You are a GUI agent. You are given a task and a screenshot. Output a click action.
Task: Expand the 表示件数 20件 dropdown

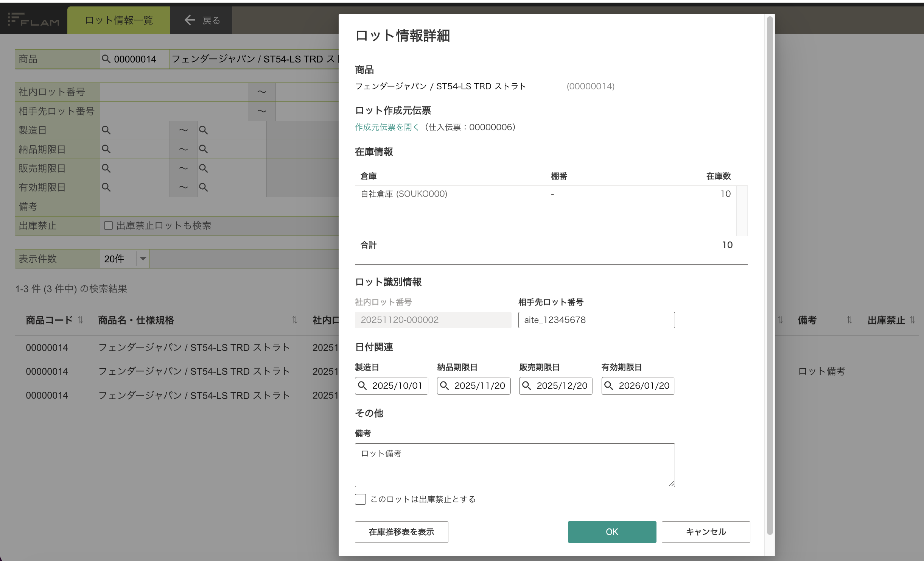point(143,259)
